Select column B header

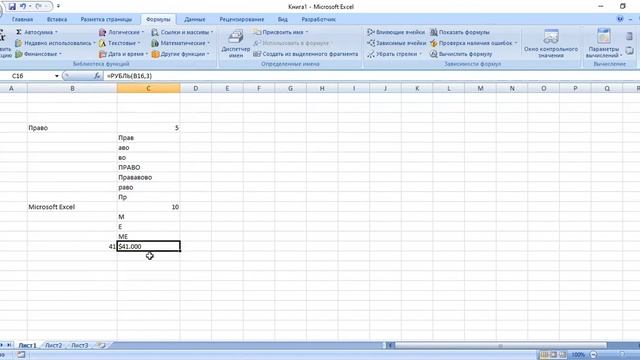72,88
